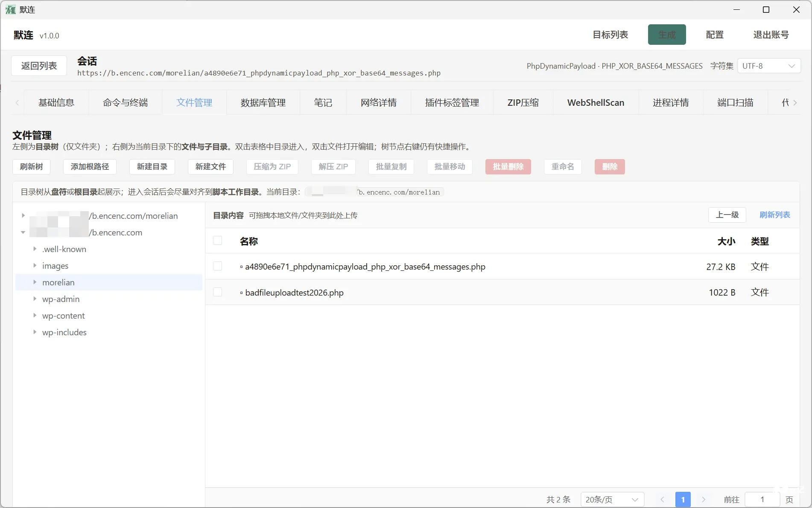Expand the wp-content tree node
This screenshot has width=812, height=508.
pyautogui.click(x=35, y=315)
